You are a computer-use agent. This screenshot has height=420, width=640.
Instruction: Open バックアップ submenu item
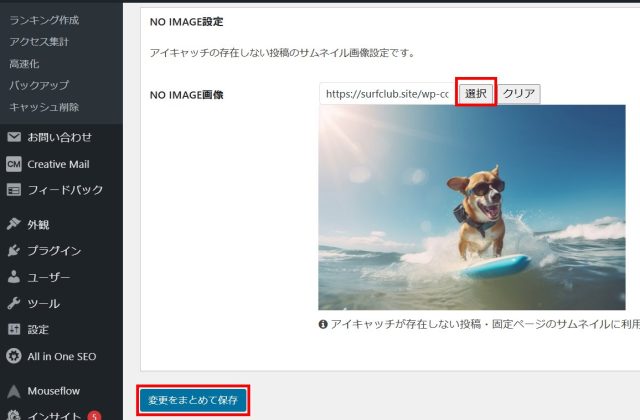[x=39, y=85]
